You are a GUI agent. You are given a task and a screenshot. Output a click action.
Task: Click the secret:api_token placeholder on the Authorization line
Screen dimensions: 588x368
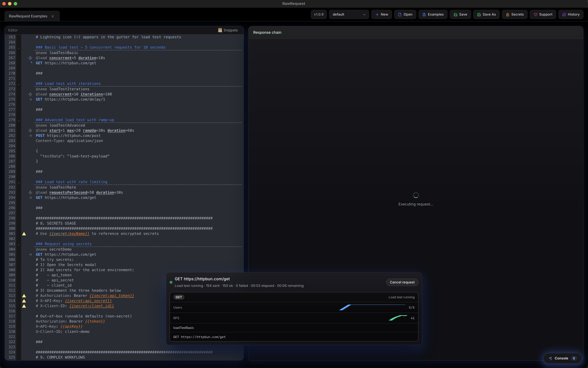click(112, 295)
